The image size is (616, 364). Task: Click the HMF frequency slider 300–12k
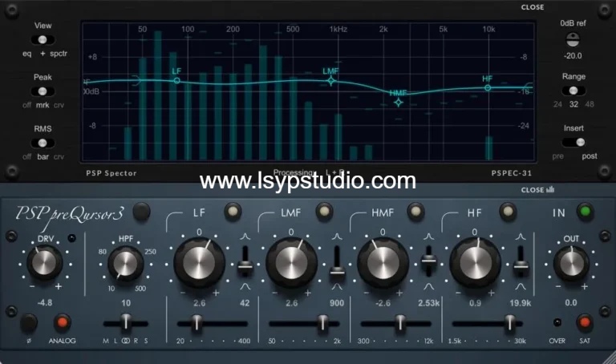[396, 324]
